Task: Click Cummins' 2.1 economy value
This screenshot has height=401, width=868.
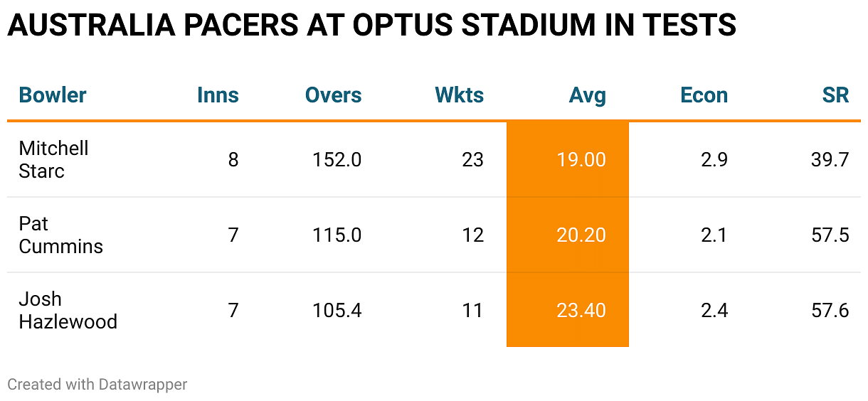Action: (714, 235)
